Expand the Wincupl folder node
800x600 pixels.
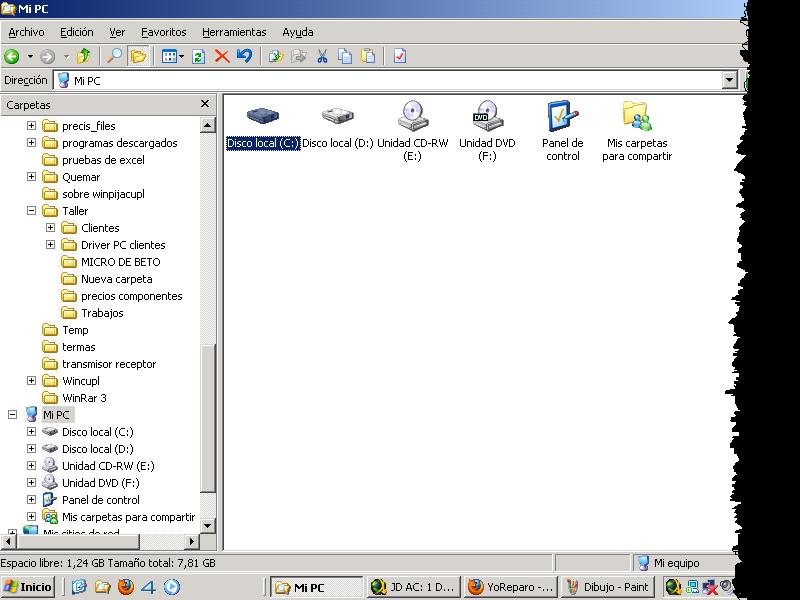(x=32, y=381)
